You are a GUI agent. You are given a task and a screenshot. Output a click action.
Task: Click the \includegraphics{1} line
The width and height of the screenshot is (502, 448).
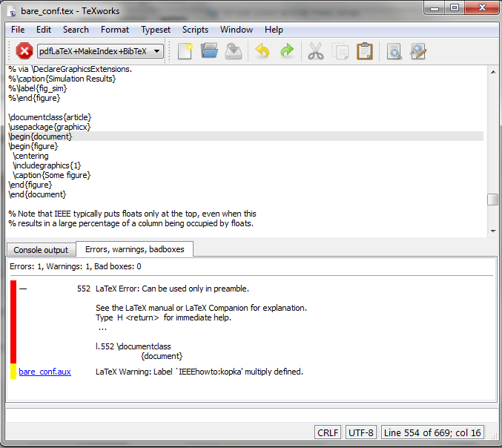(x=47, y=165)
